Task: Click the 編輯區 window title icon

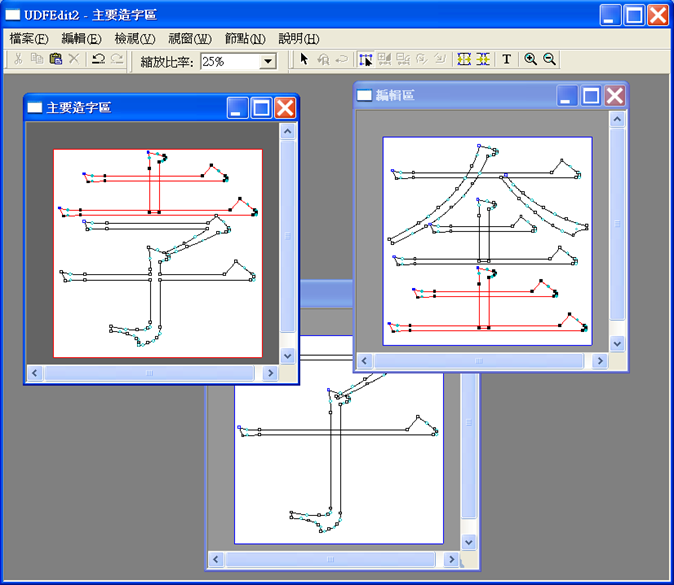Action: (365, 95)
